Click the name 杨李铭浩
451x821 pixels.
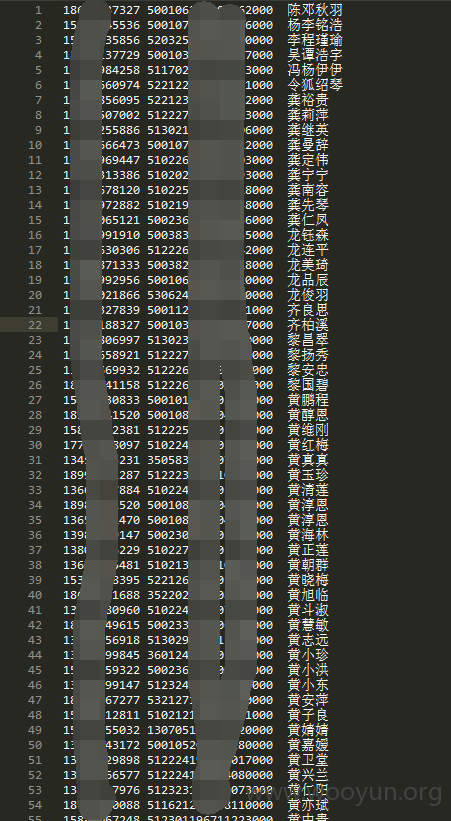pos(315,25)
